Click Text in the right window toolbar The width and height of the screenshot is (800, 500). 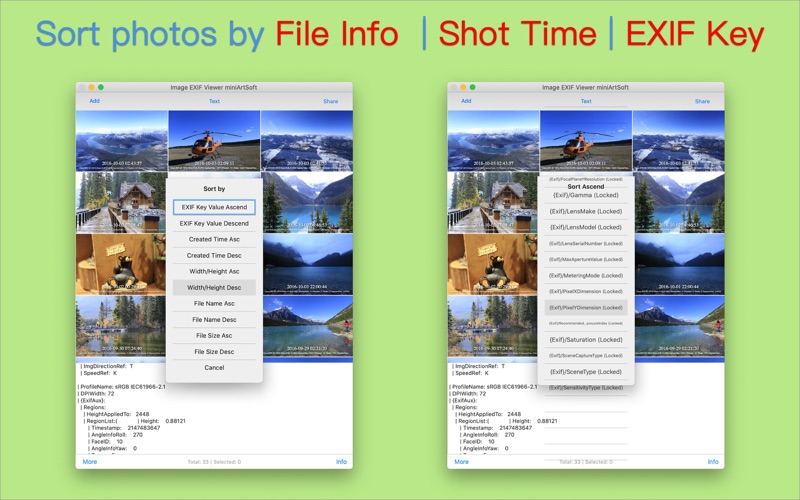pyautogui.click(x=586, y=101)
